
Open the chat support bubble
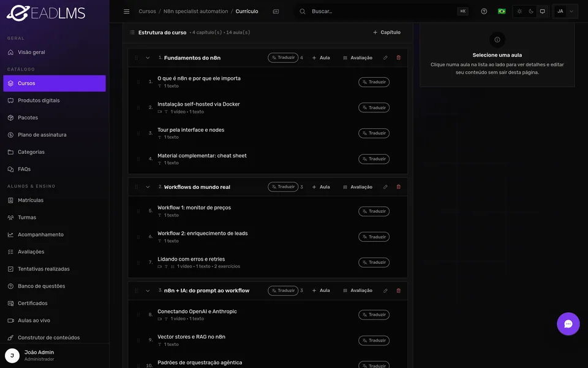tap(568, 324)
